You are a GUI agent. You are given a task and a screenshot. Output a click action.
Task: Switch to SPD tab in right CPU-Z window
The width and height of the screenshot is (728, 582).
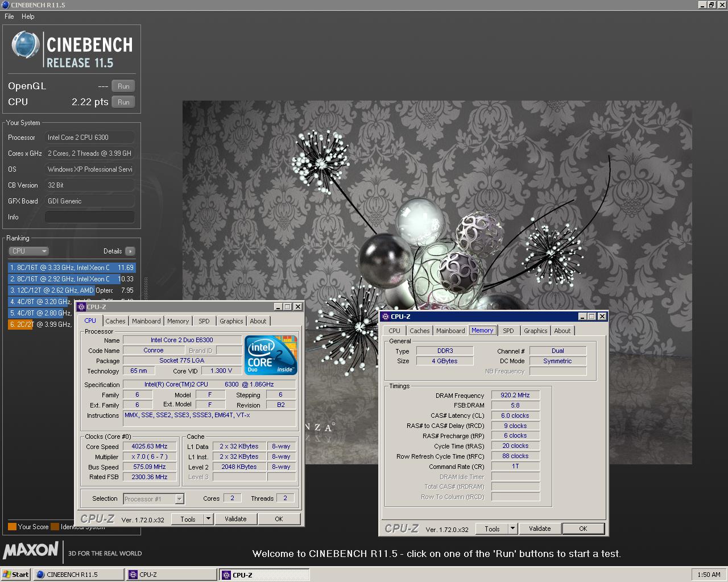click(x=508, y=331)
